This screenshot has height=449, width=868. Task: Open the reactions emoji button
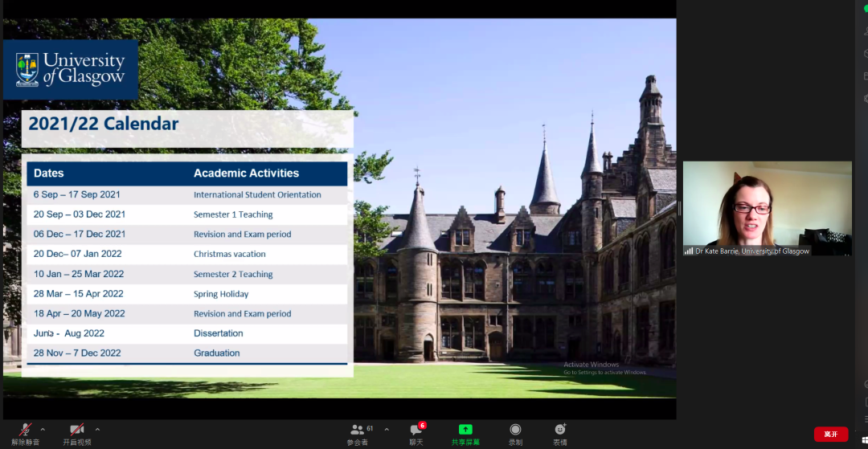[560, 434]
